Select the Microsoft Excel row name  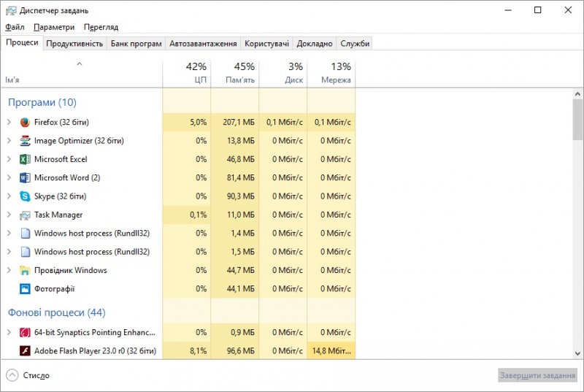[x=61, y=159]
